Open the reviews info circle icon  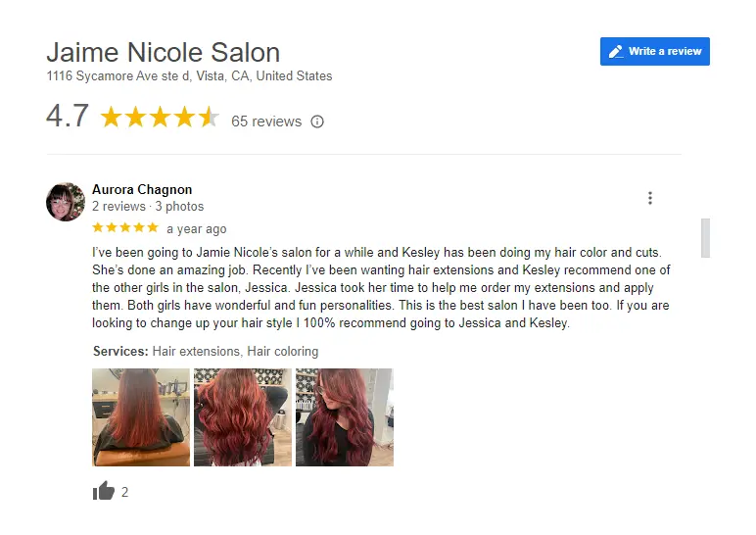[316, 122]
